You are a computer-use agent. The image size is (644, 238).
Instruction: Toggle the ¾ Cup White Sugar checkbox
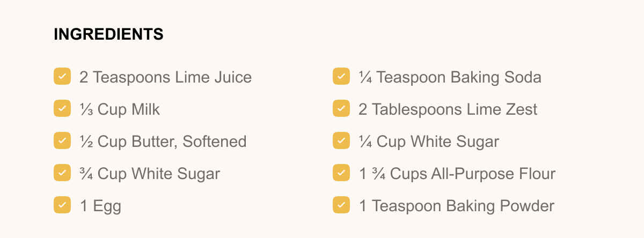[62, 173]
